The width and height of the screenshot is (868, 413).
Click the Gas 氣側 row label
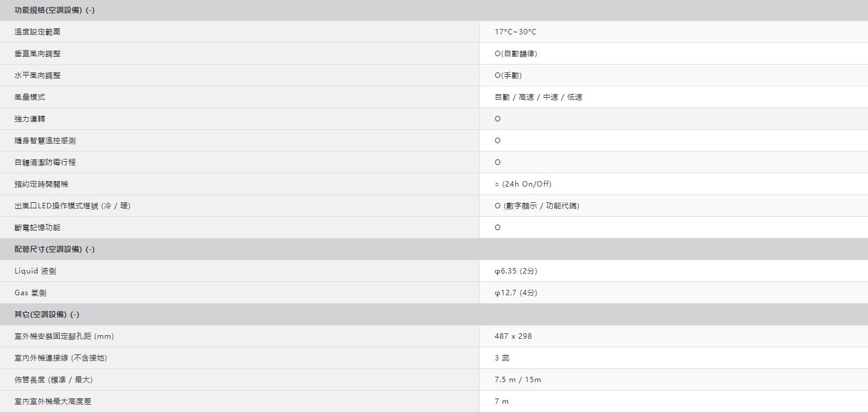tap(30, 293)
